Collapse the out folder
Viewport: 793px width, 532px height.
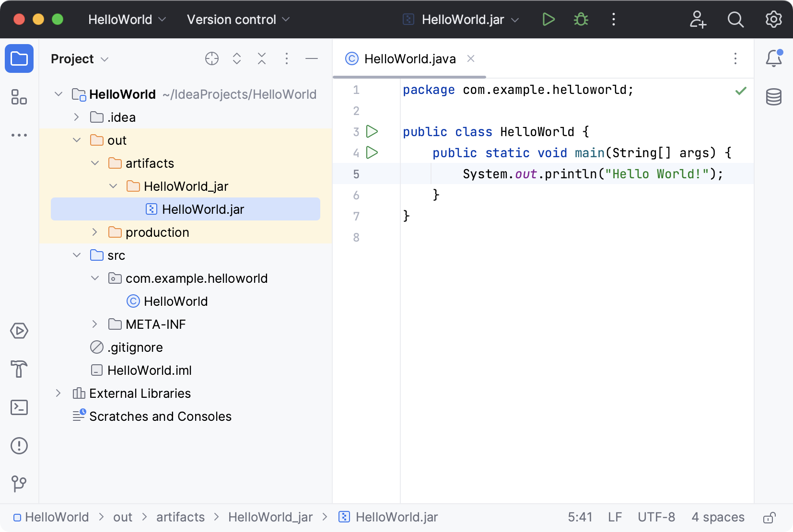click(x=77, y=140)
